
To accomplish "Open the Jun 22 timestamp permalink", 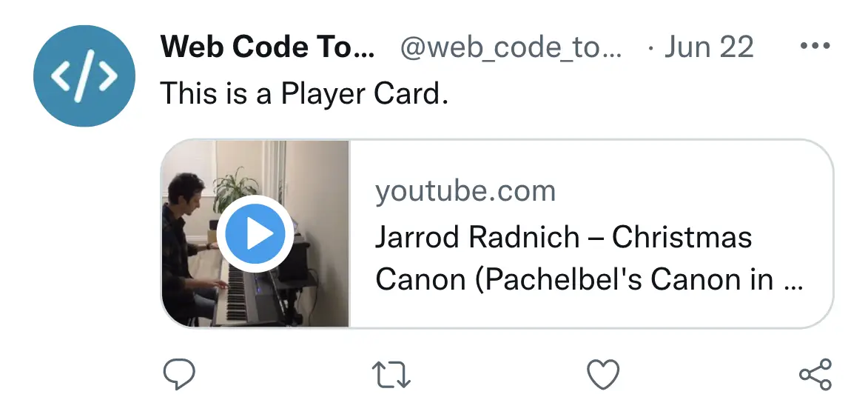I will pyautogui.click(x=709, y=47).
